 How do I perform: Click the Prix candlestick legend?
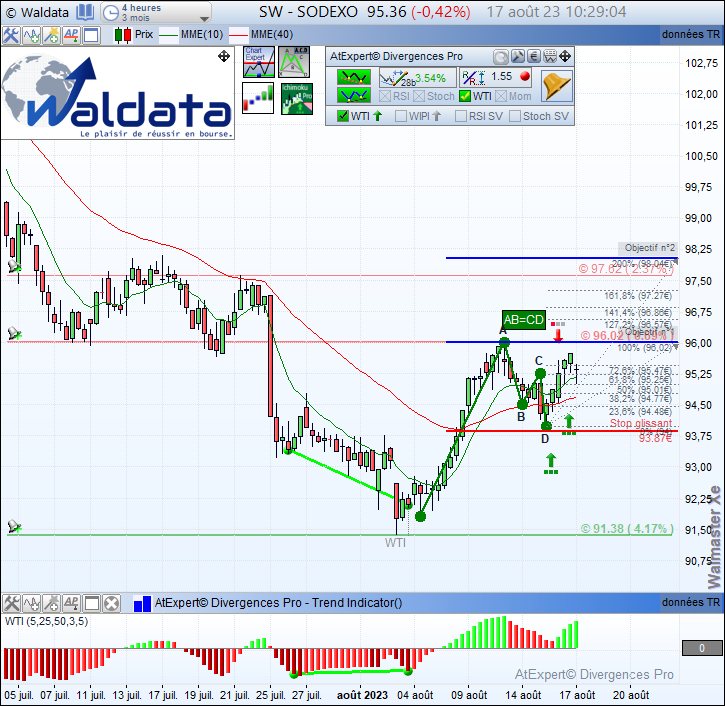(x=134, y=35)
